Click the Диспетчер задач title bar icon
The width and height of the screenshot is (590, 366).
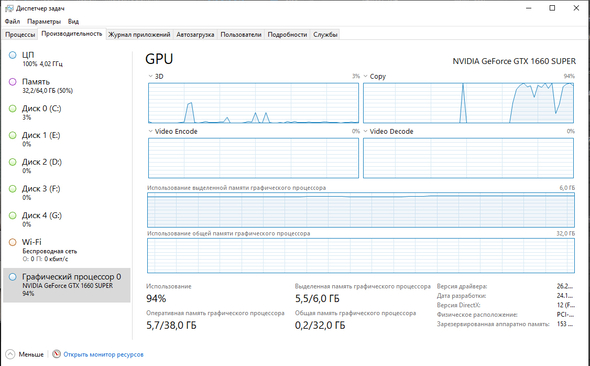pos(9,8)
